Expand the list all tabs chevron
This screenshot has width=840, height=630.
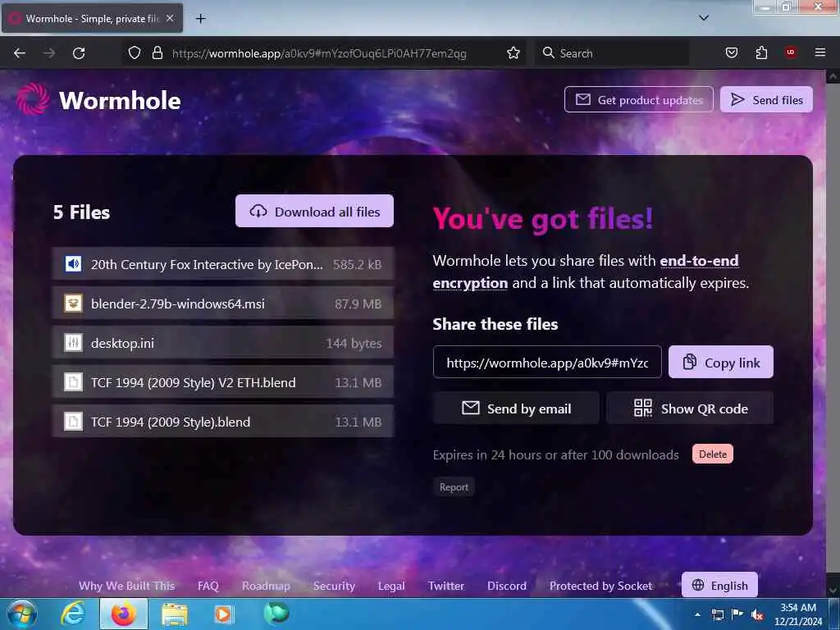point(704,18)
